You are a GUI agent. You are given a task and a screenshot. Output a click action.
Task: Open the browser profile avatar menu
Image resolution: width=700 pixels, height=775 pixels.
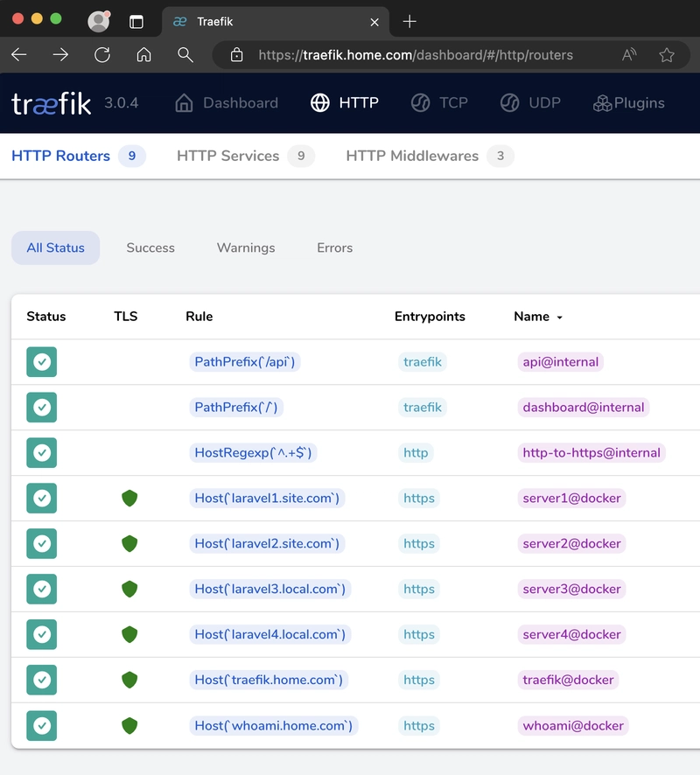click(99, 22)
